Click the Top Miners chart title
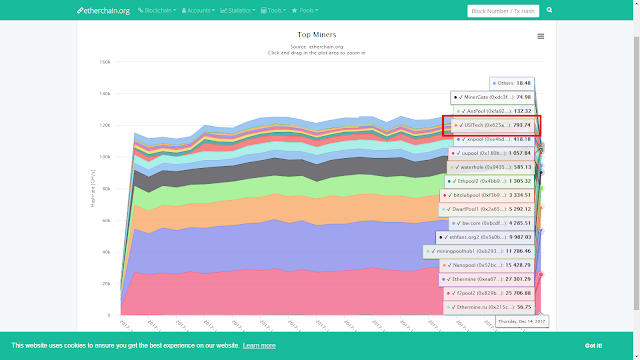The image size is (640, 360). point(317,35)
